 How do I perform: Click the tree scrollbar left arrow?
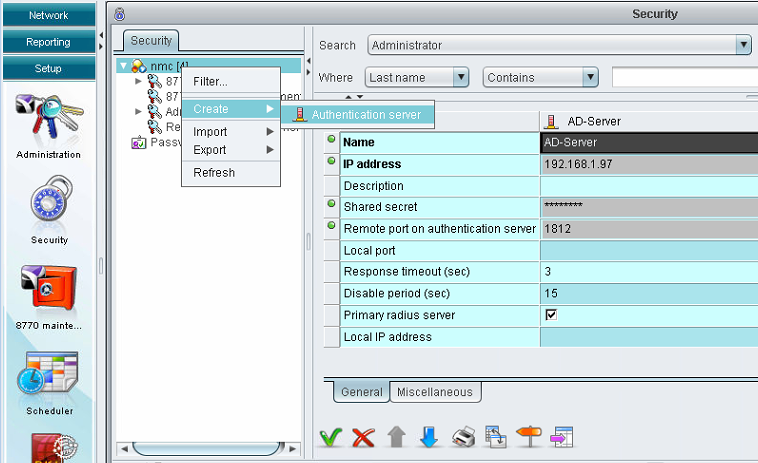point(125,449)
